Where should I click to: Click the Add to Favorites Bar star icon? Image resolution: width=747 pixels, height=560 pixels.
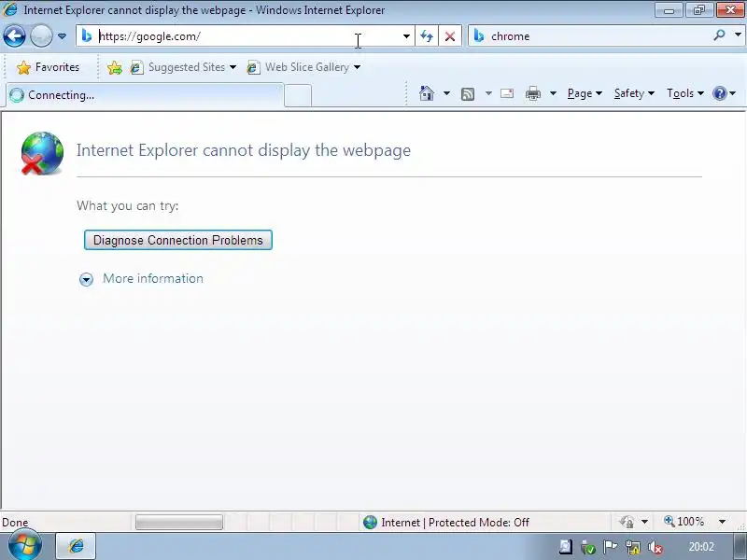tap(114, 67)
